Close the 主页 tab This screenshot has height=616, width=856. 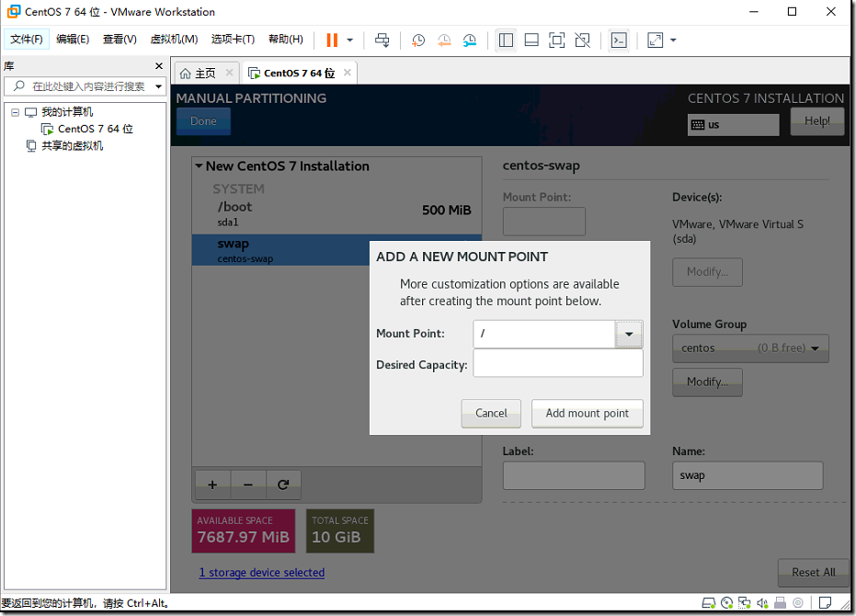229,73
